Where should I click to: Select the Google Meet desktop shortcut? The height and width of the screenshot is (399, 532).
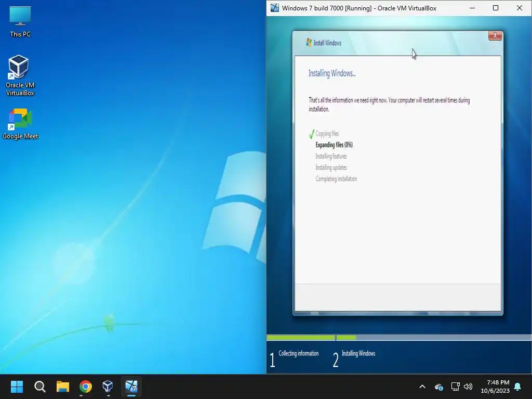pyautogui.click(x=20, y=124)
